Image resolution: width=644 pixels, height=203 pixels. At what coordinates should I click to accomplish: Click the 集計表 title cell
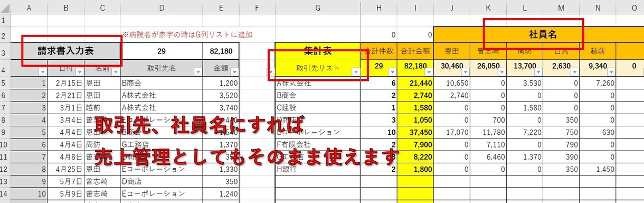(318, 51)
